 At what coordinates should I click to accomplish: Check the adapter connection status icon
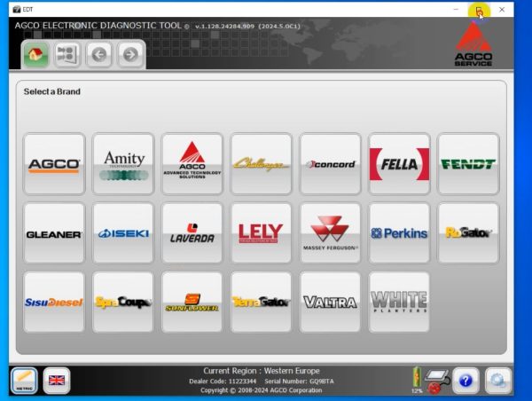click(x=438, y=381)
